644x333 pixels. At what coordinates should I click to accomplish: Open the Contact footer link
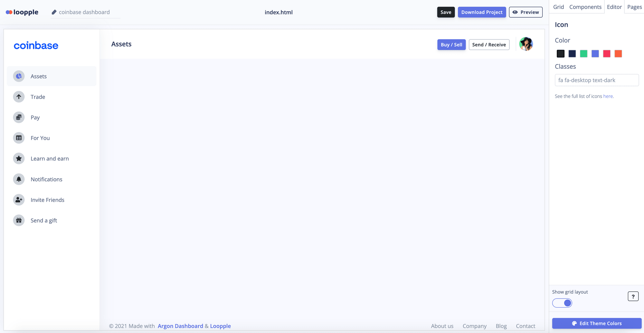(526, 326)
